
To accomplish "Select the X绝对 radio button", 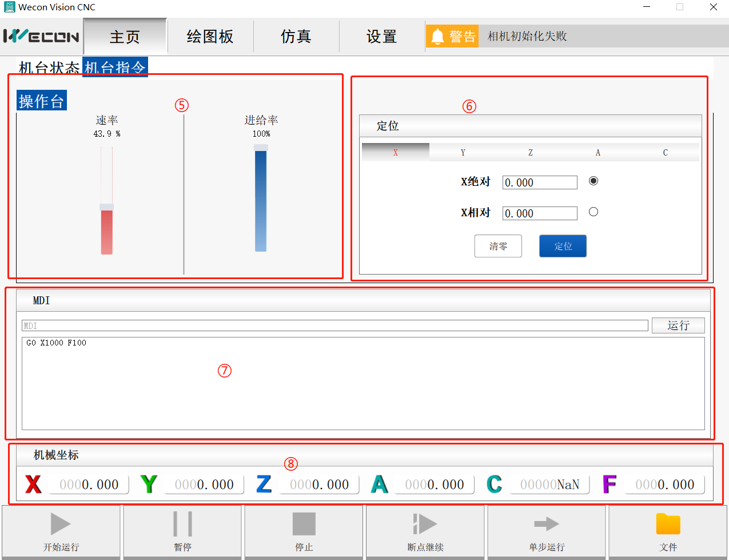I will pos(593,181).
